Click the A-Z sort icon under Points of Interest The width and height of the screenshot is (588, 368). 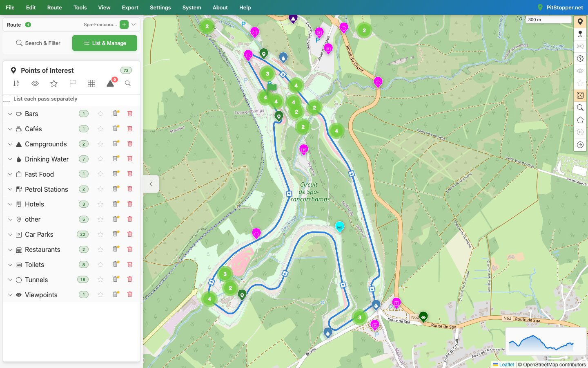[x=16, y=83]
